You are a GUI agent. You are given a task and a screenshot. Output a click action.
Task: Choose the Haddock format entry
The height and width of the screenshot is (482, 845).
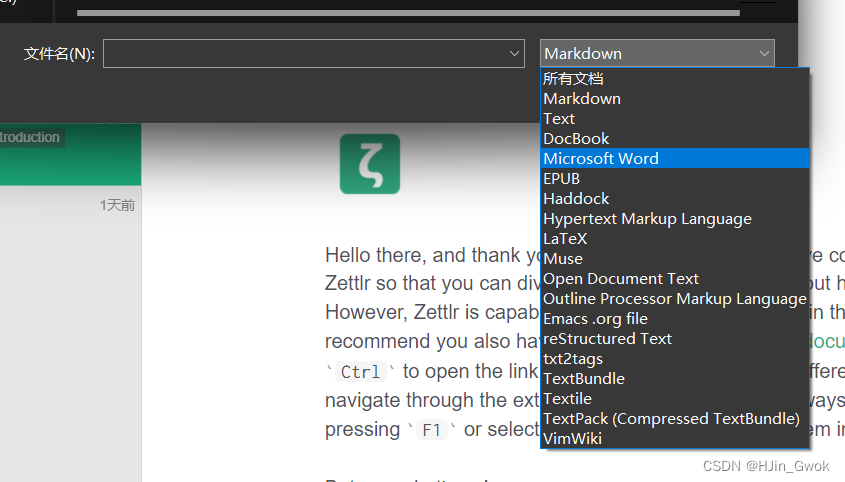[x=675, y=198]
